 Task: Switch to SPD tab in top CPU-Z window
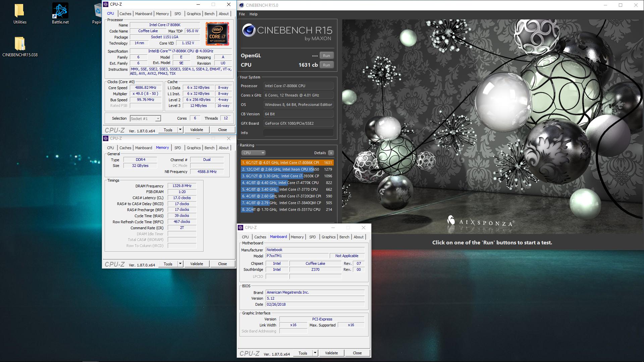178,14
